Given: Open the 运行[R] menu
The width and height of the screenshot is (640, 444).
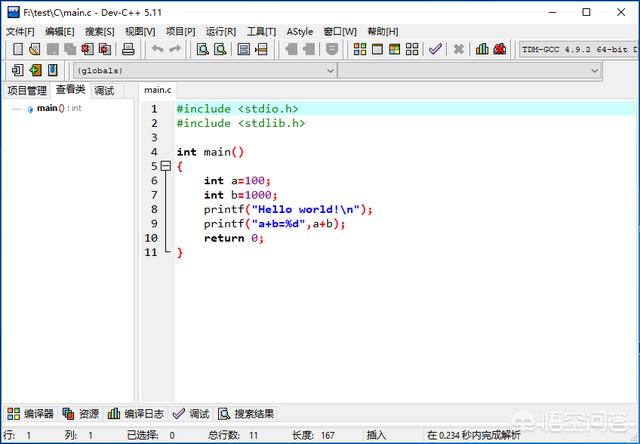Looking at the screenshot, I should (x=221, y=31).
